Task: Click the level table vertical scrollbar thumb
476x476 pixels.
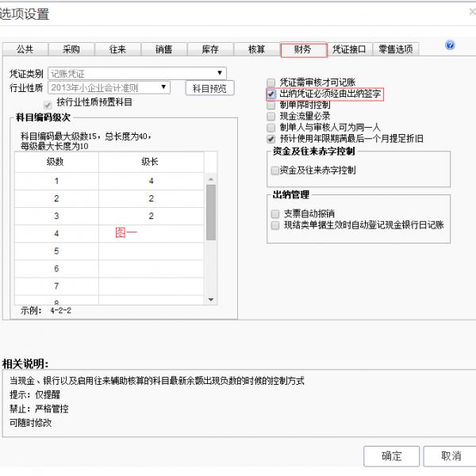Action: (x=211, y=212)
